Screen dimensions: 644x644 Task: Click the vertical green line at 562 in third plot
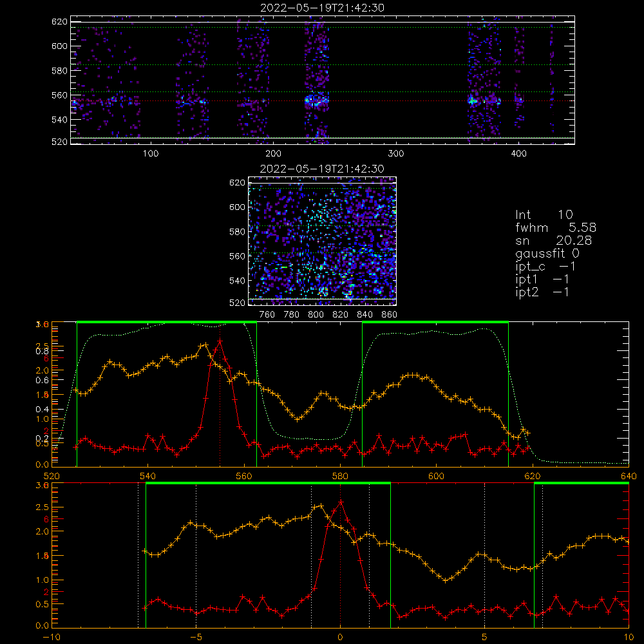coord(257,394)
